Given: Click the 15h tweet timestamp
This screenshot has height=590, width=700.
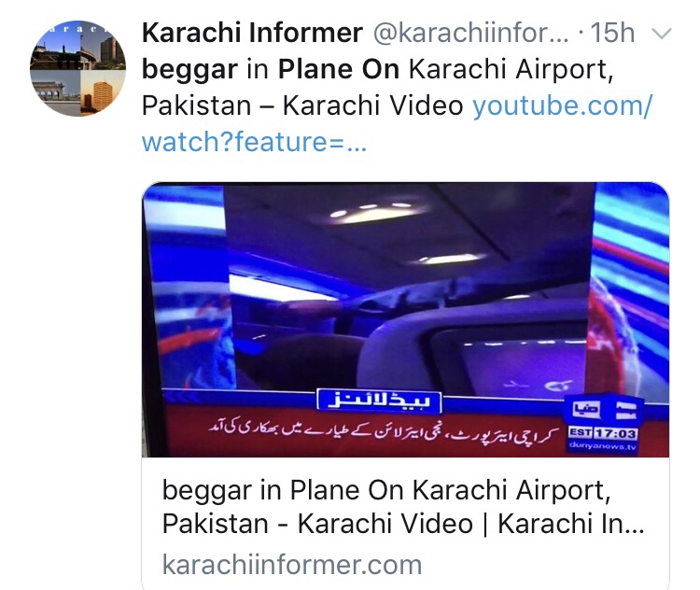Looking at the screenshot, I should 612,33.
